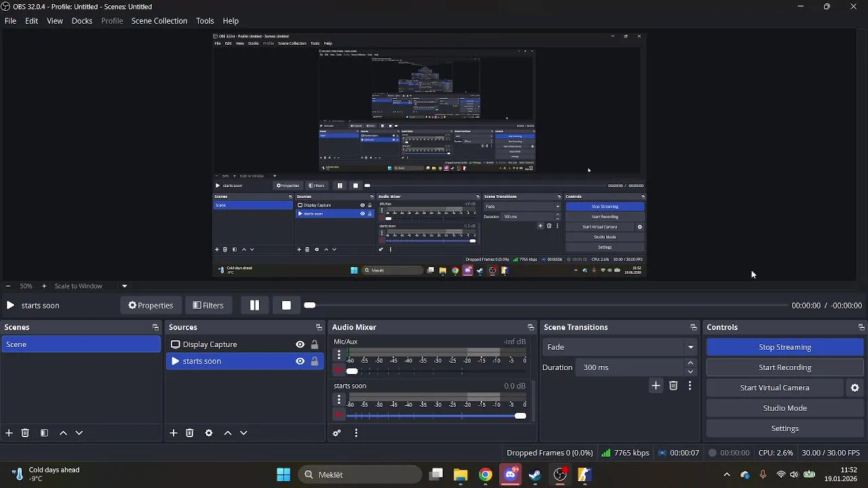Pause the starts soon media playback

click(x=254, y=306)
